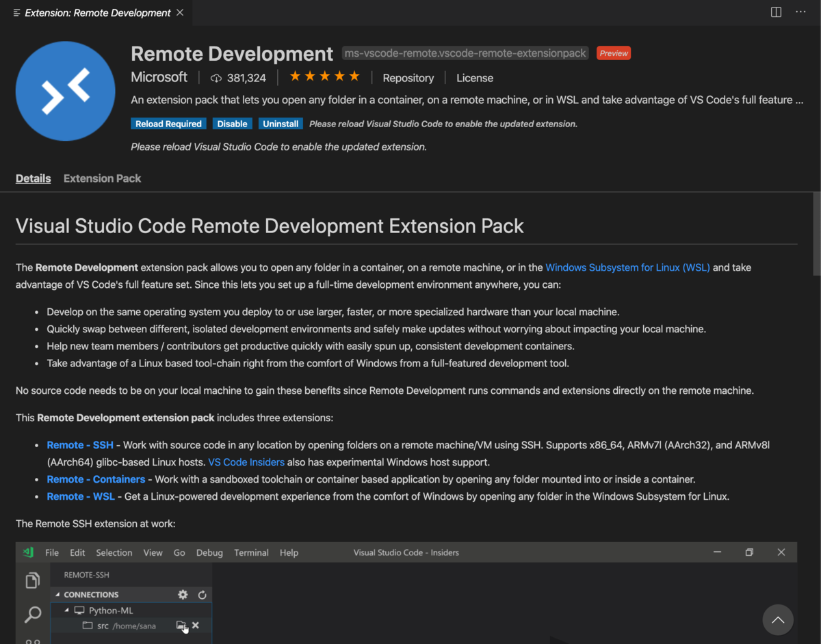Click the X remove icon on src row
The image size is (821, 644).
(196, 626)
